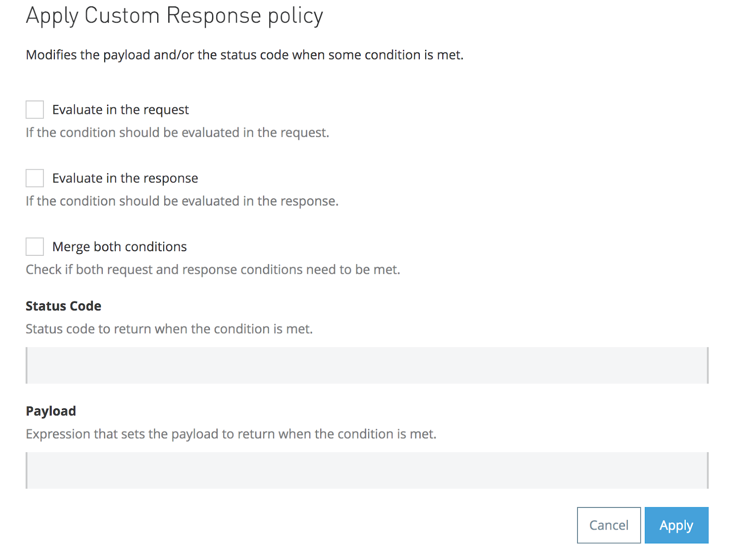The width and height of the screenshot is (738, 560).
Task: Click the Apply button
Action: click(676, 525)
